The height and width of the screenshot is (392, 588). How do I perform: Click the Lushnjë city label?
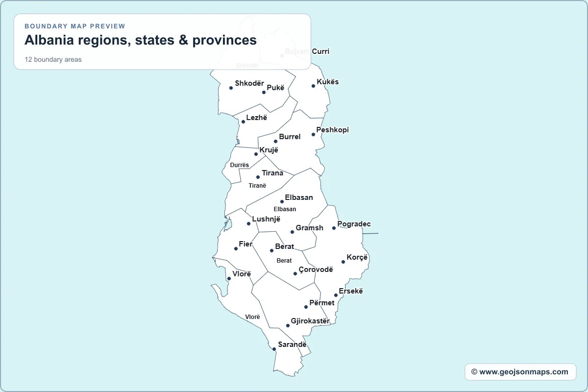[x=266, y=219]
